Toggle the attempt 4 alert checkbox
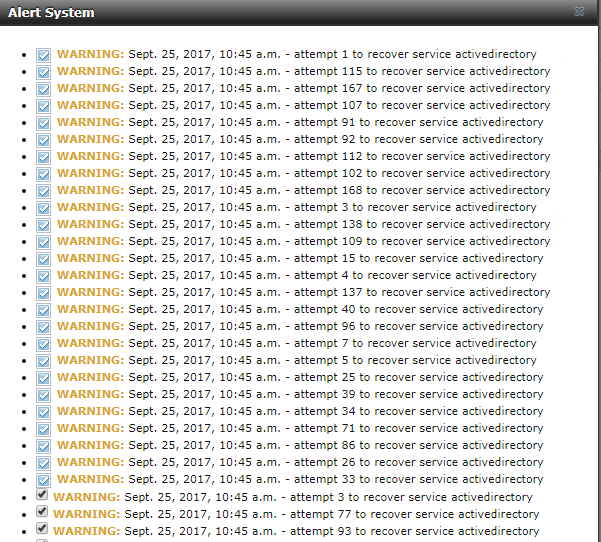The image size is (601, 542). [x=43, y=276]
